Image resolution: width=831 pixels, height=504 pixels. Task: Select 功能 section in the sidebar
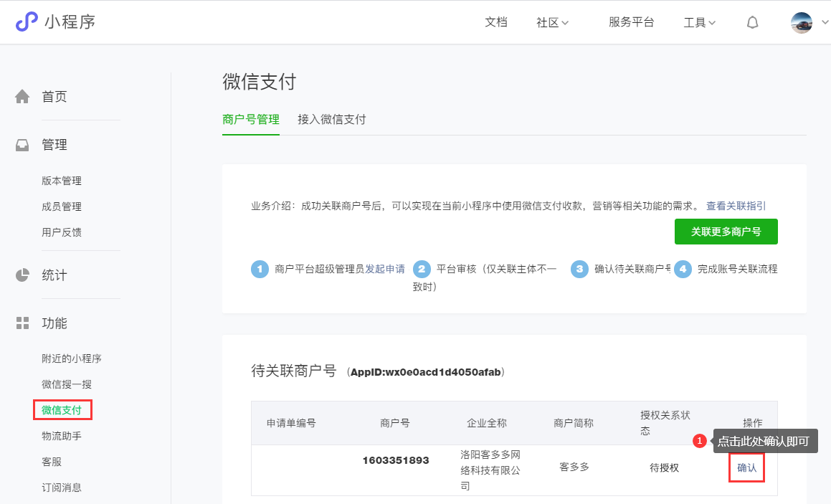(x=54, y=323)
